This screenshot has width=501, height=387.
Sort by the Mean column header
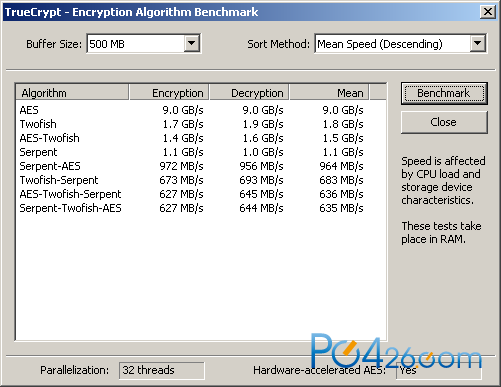coord(329,93)
